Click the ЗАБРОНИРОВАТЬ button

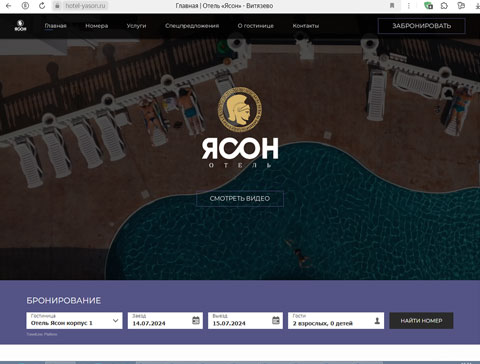422,26
